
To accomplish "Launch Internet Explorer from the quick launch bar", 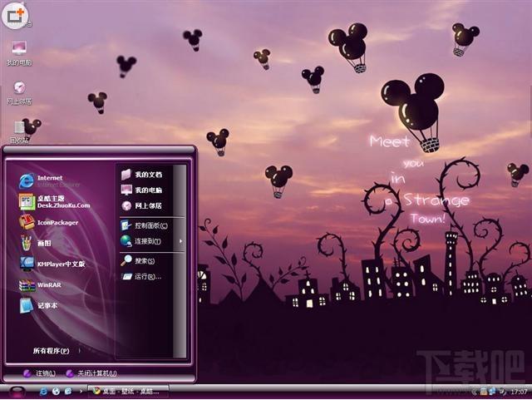I will [x=43, y=392].
